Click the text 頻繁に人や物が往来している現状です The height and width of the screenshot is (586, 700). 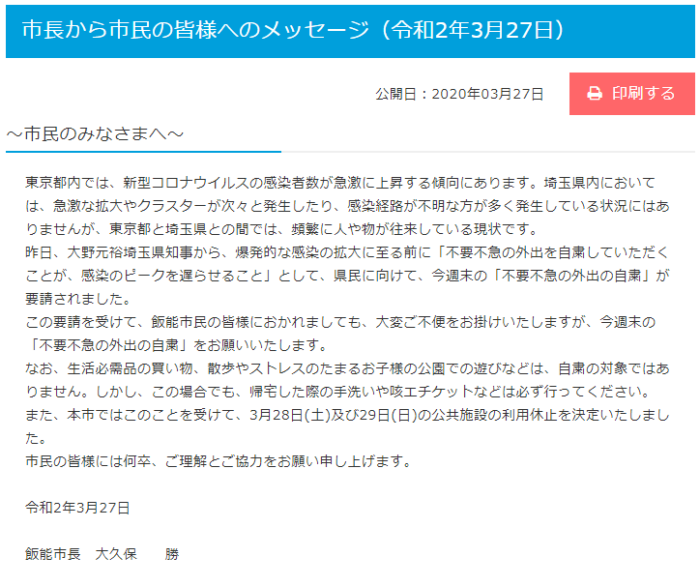(x=414, y=229)
